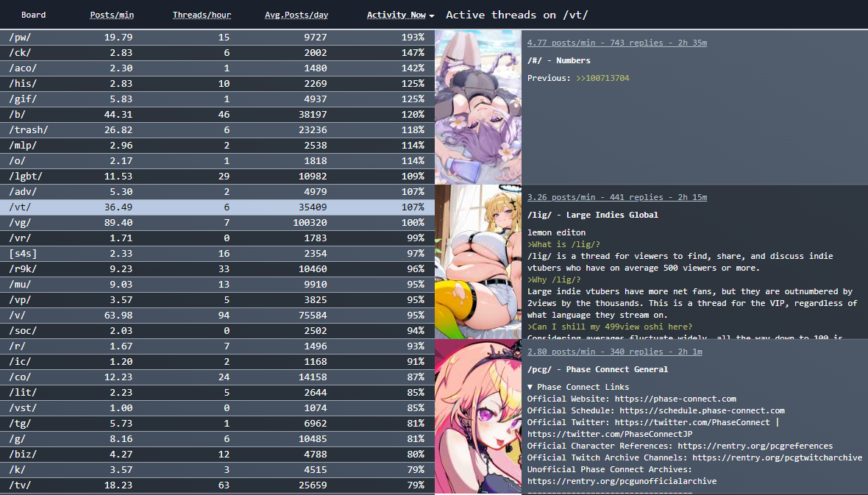Select the /g/ board row
Viewport: 868px width, 495px height.
click(x=217, y=439)
